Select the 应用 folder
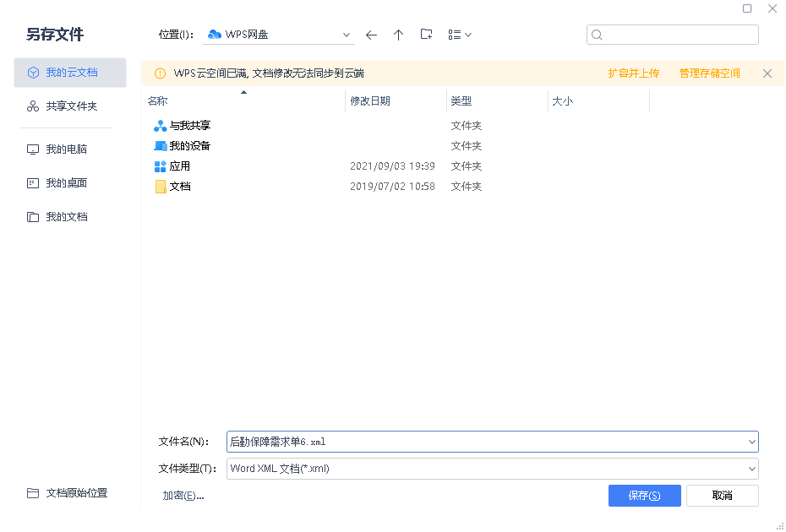 [179, 166]
